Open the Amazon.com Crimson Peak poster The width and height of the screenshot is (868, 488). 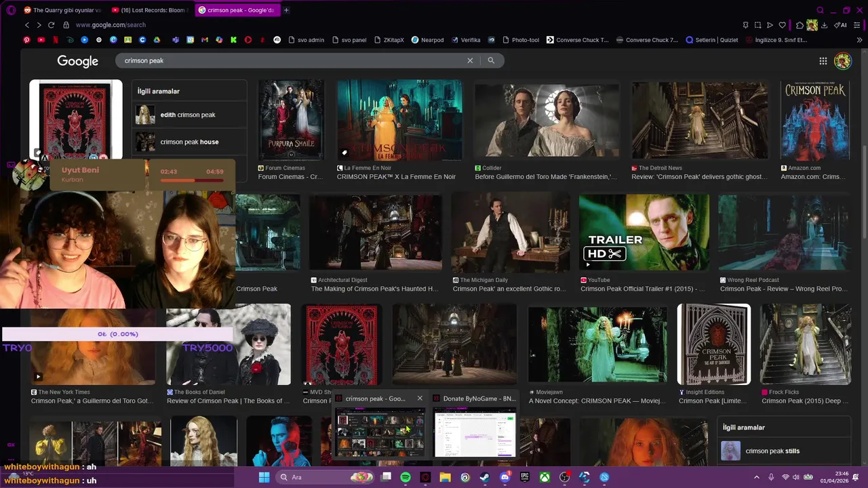coord(814,121)
